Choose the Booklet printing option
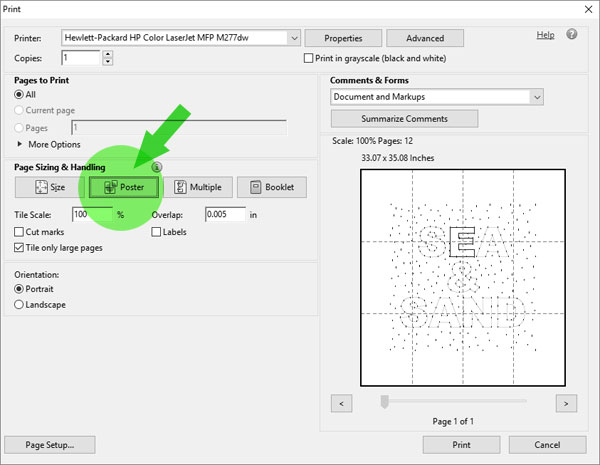Viewport: 600px width, 465px height. click(x=272, y=187)
